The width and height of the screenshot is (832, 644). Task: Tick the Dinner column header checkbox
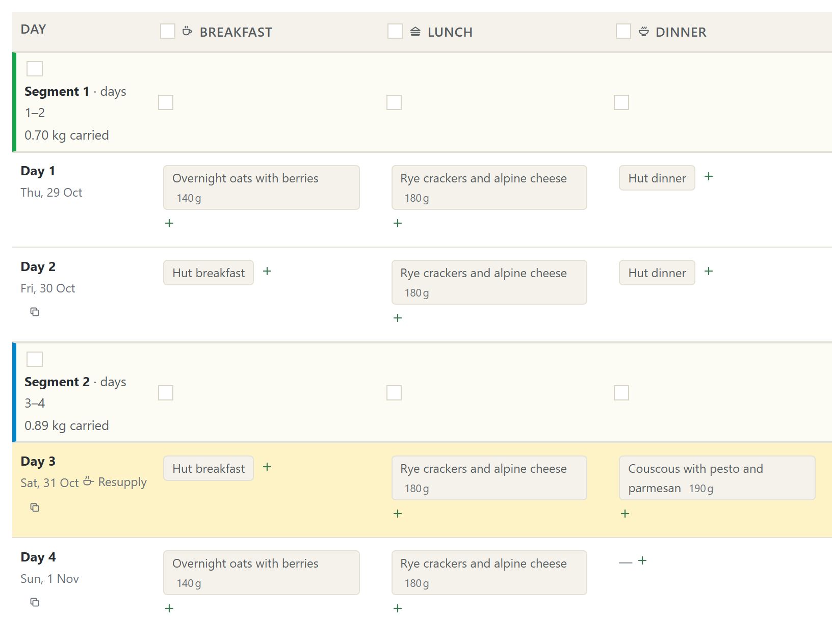click(x=623, y=31)
